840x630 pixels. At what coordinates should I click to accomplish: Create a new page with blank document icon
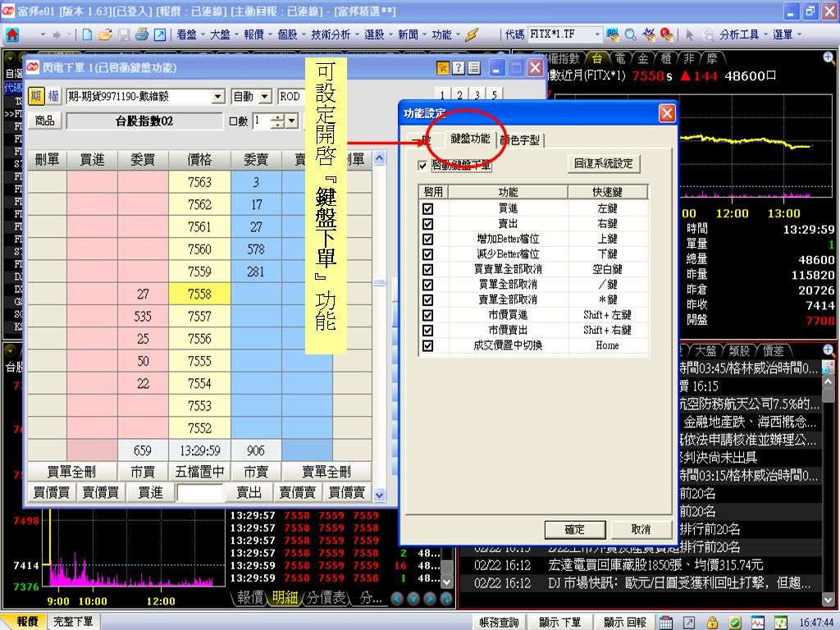click(87, 34)
